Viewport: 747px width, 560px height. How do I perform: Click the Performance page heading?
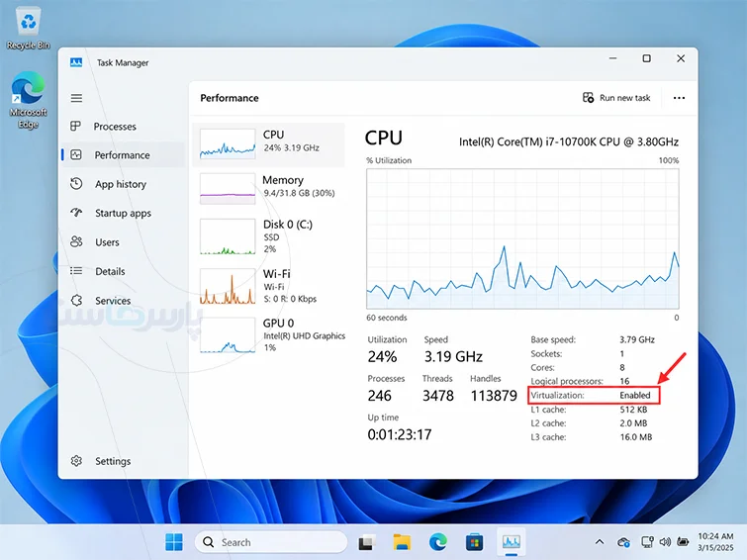(230, 98)
